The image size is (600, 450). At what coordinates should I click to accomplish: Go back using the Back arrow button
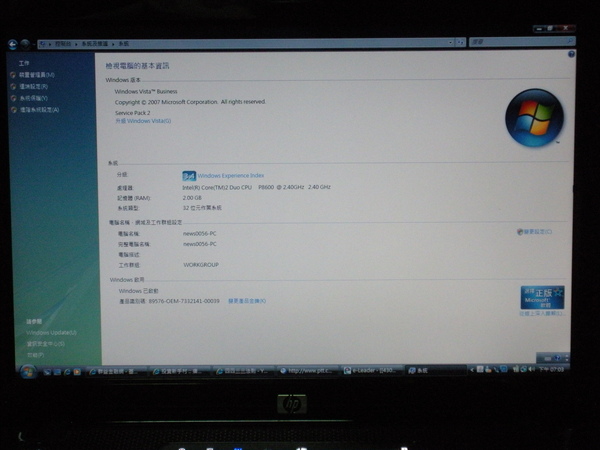13,45
